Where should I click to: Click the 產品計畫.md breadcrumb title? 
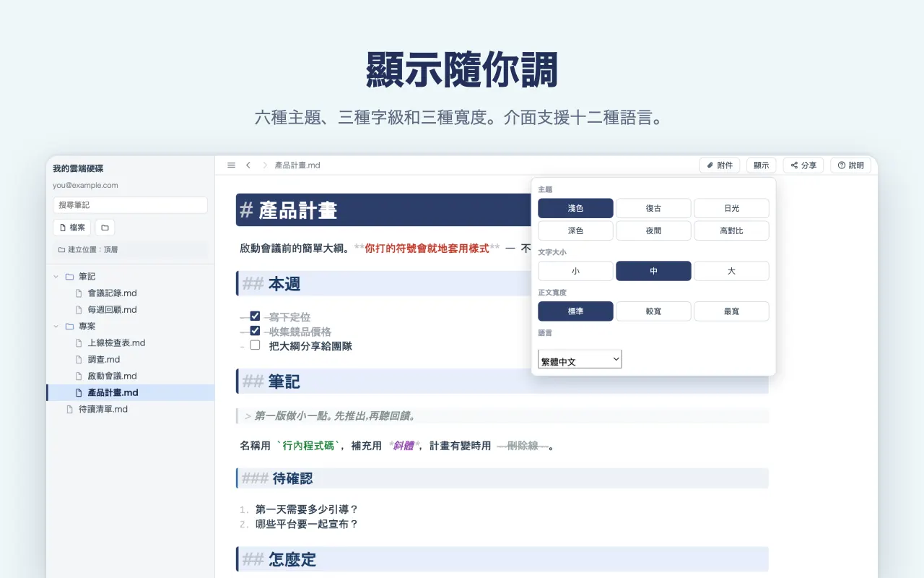point(297,165)
